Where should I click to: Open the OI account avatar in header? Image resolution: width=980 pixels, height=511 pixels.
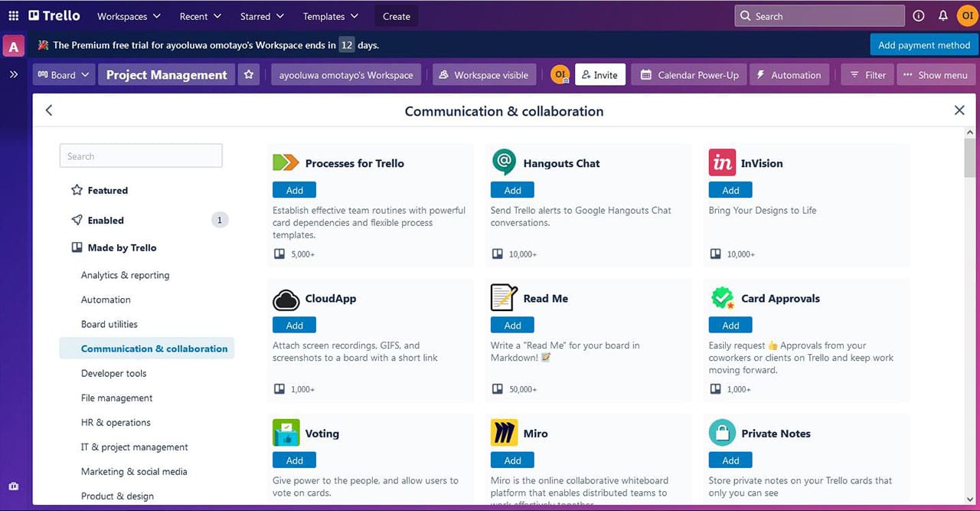point(967,15)
